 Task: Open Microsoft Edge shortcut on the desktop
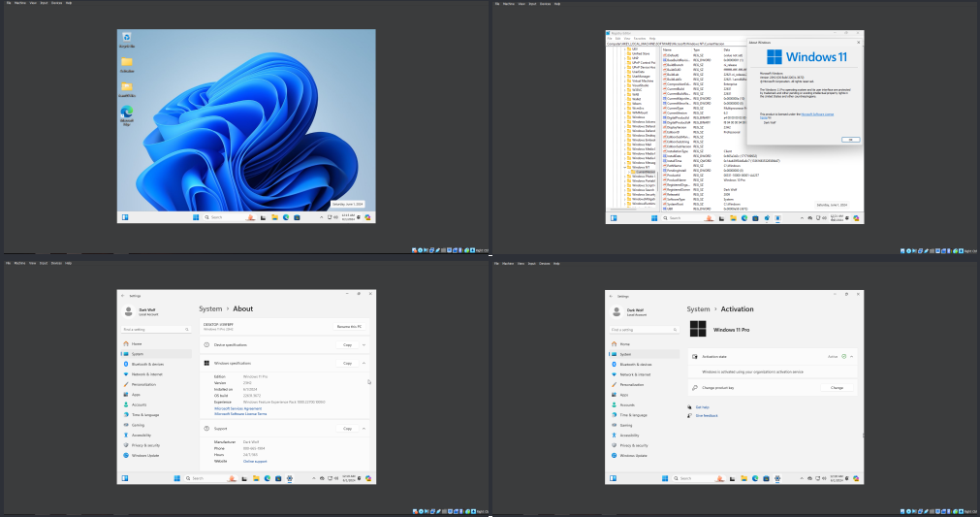click(x=127, y=116)
